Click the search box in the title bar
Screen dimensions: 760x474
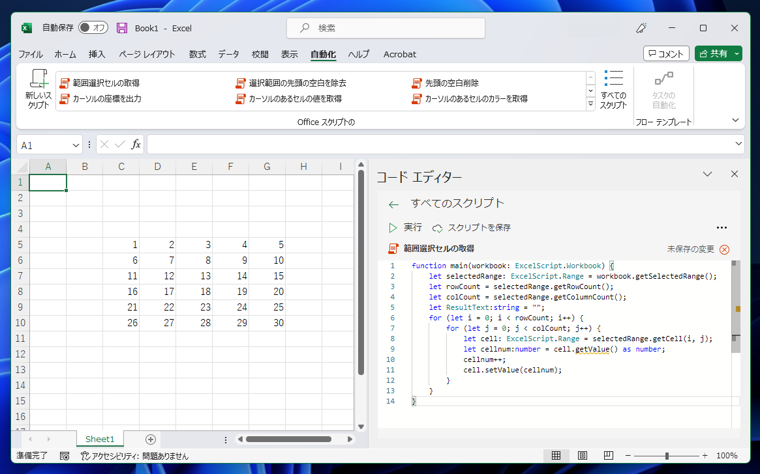pos(386,28)
